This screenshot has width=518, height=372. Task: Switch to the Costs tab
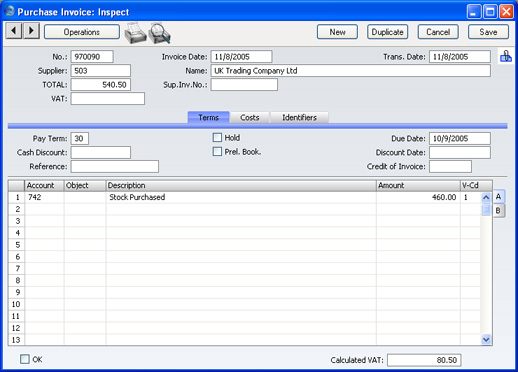point(250,117)
